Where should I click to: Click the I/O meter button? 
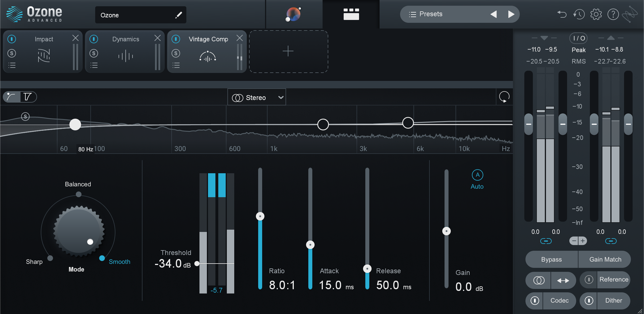(x=578, y=38)
